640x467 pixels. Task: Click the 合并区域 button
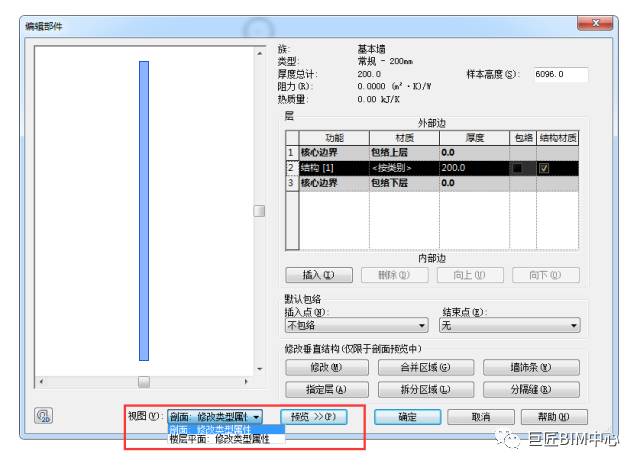click(426, 367)
